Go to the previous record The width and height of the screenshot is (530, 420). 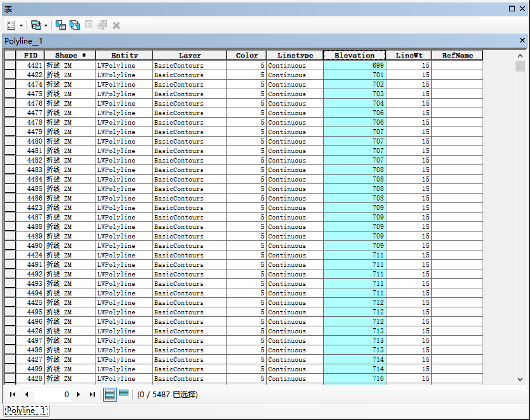27,394
